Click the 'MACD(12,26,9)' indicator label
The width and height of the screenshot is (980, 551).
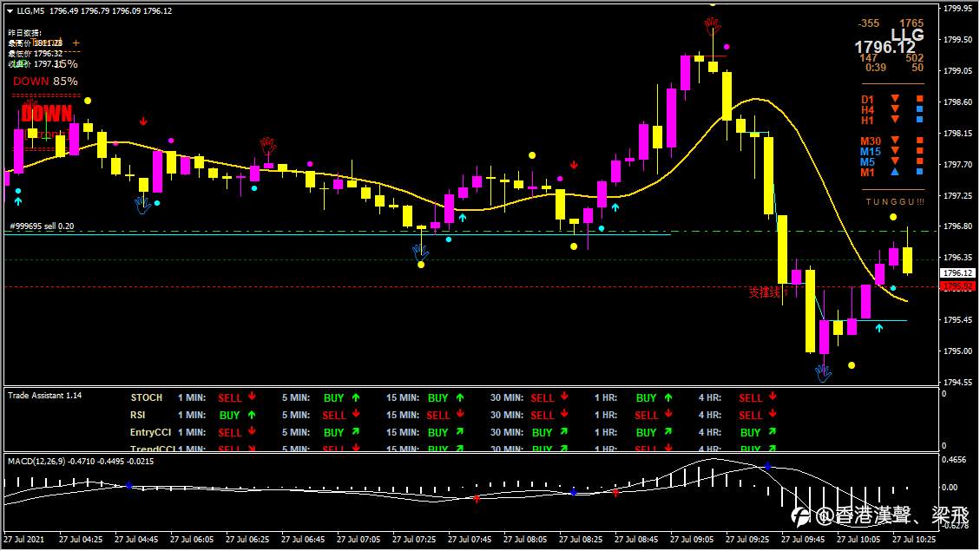(x=36, y=462)
